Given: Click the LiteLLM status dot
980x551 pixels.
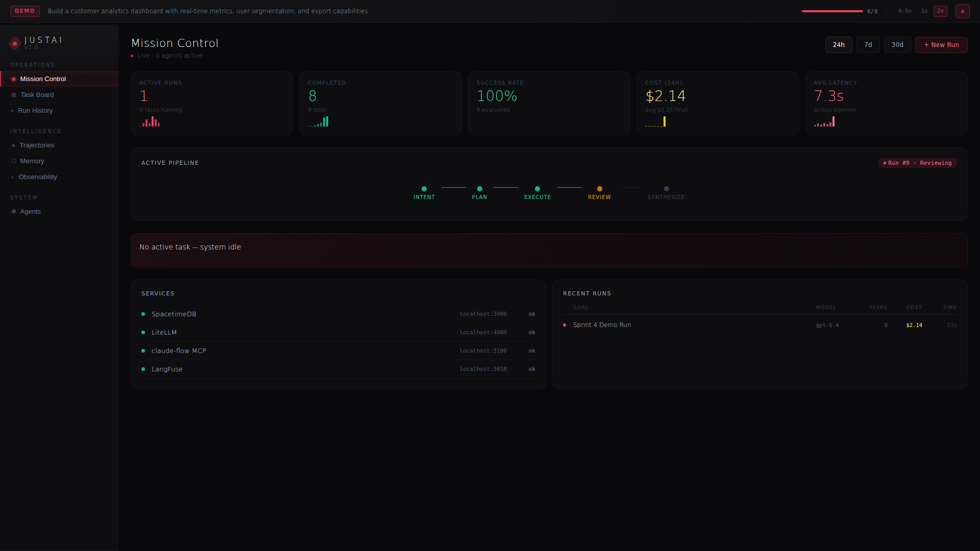Looking at the screenshot, I should pyautogui.click(x=143, y=333).
